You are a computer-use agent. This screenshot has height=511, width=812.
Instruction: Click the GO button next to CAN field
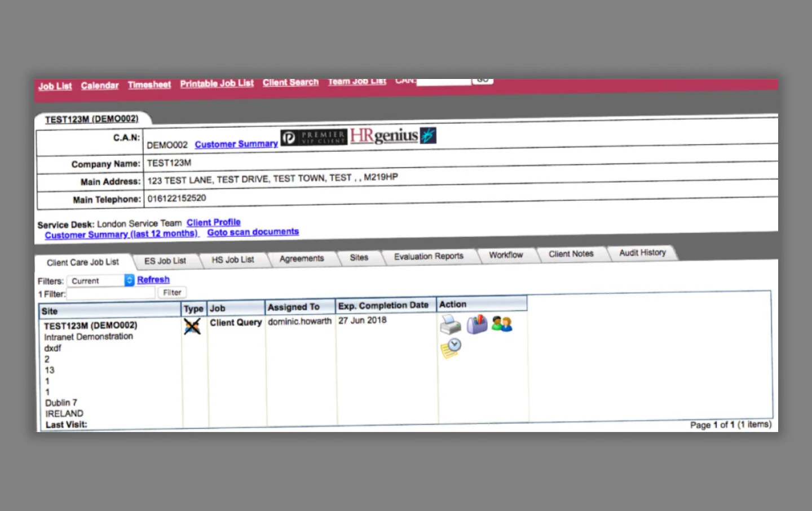483,81
